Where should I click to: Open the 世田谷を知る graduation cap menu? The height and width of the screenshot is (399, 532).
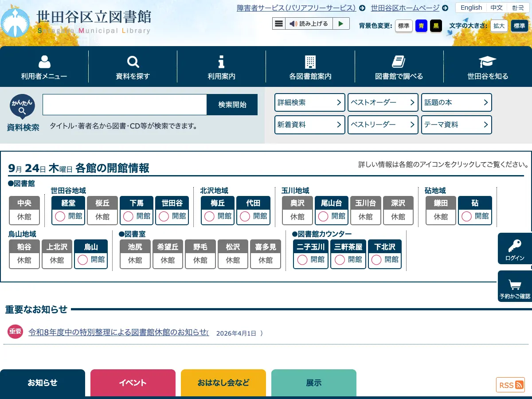pos(488,66)
